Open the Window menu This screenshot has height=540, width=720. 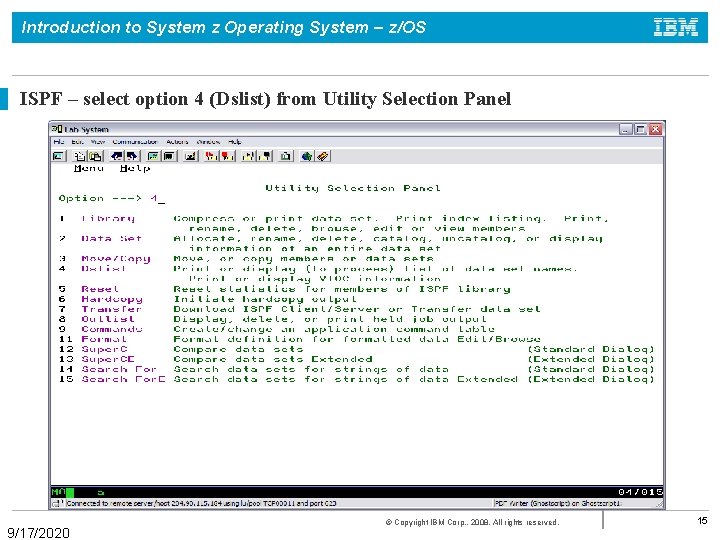(x=208, y=142)
